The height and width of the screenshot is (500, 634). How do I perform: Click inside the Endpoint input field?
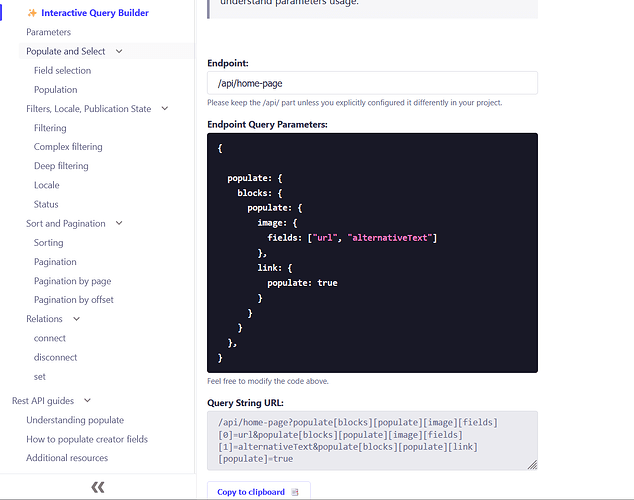(x=372, y=83)
